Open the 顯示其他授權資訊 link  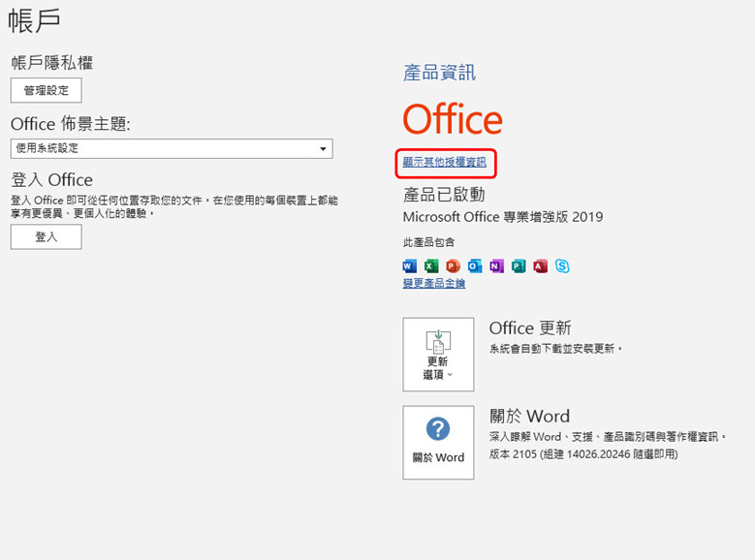pos(445,162)
